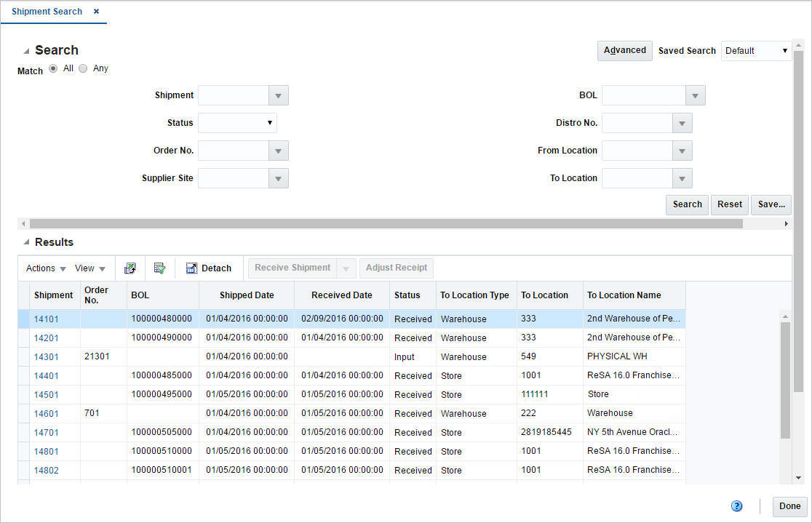Select the Match All radio button
The width and height of the screenshot is (812, 523).
point(53,68)
